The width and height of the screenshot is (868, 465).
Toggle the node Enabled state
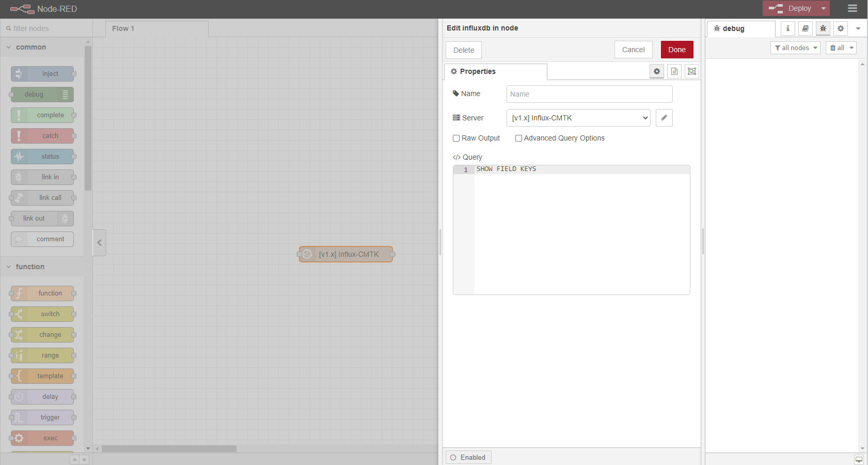tap(468, 457)
